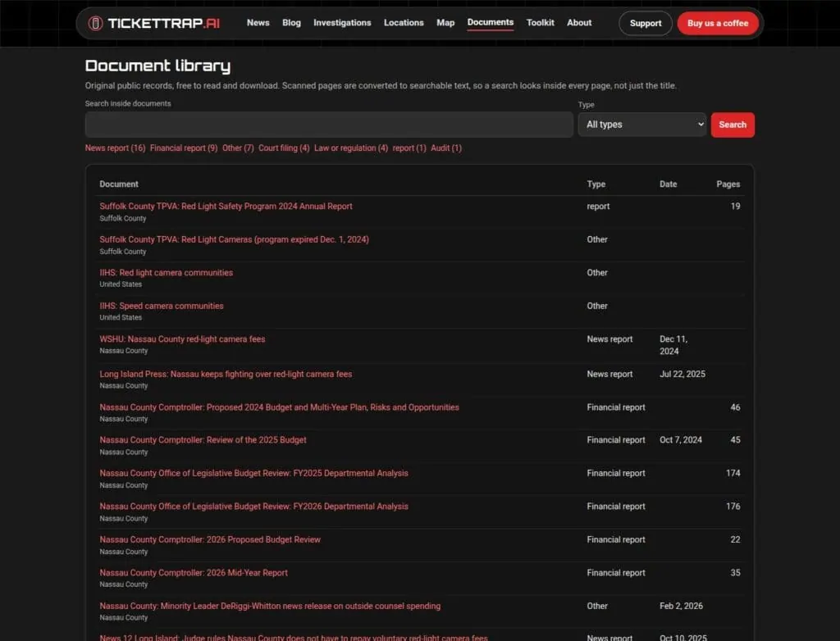The height and width of the screenshot is (641, 840).
Task: Click the TicketTrap.ai logo icon
Action: (x=95, y=23)
